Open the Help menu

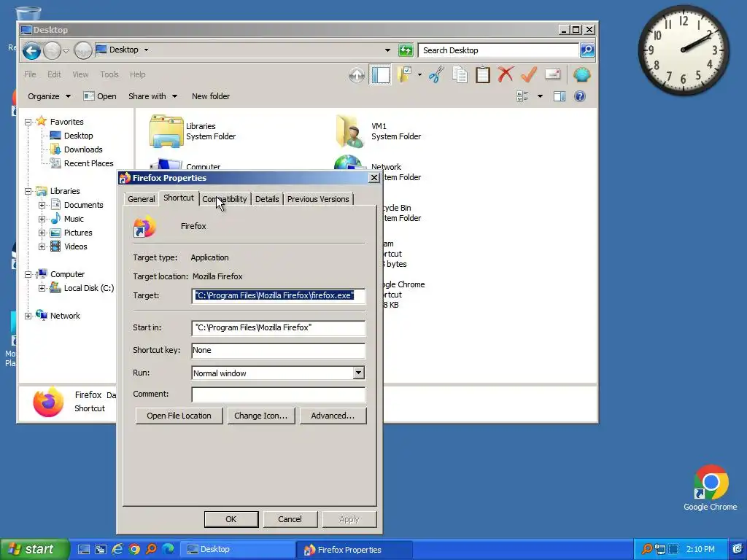coord(138,74)
